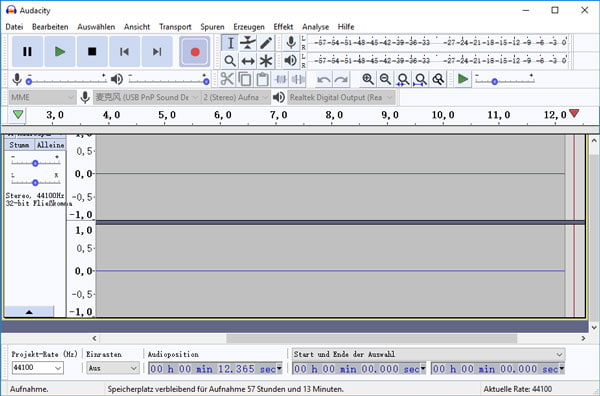The width and height of the screenshot is (600, 396).
Task: Click the vertical scrollbar down arrow
Action: [594, 328]
